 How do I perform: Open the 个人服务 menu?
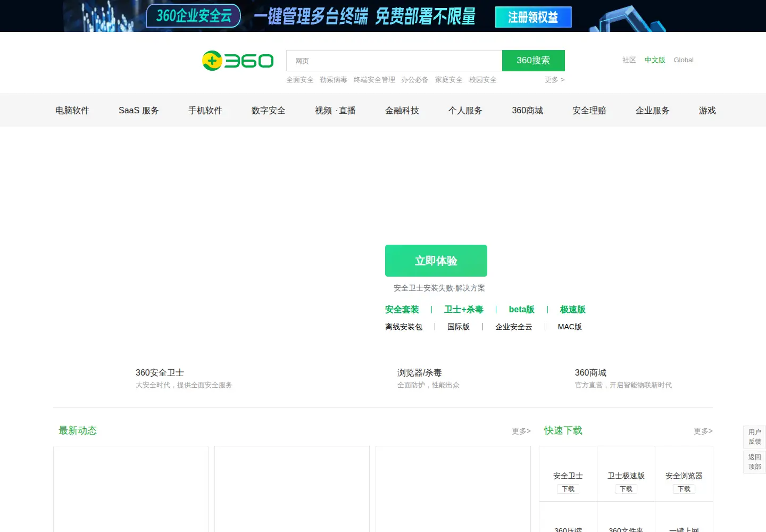coord(465,111)
